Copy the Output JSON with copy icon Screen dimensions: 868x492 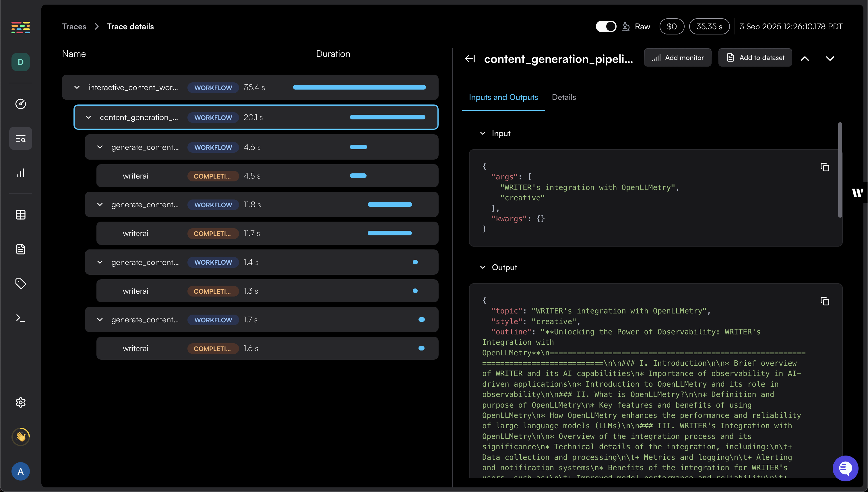click(825, 301)
